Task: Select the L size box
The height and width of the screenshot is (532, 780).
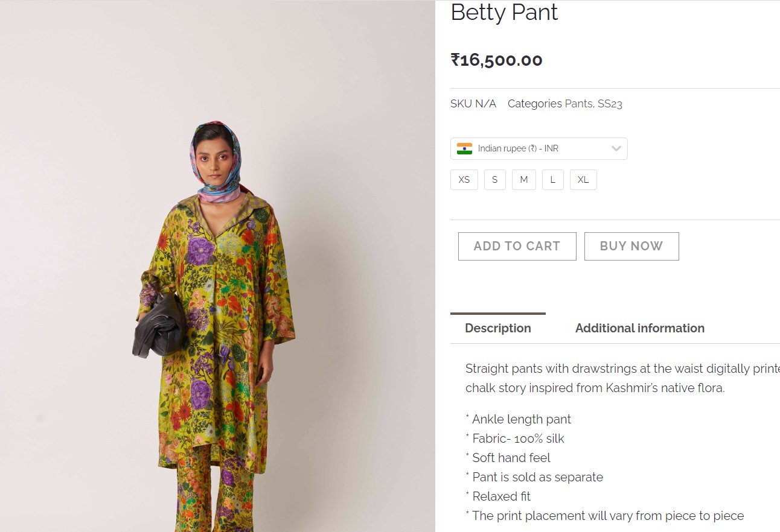Action: click(552, 180)
